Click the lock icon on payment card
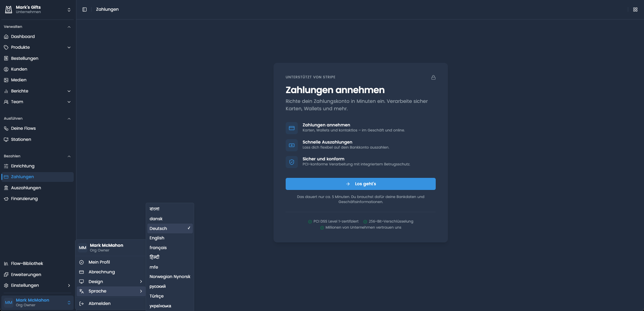 pyautogui.click(x=433, y=77)
